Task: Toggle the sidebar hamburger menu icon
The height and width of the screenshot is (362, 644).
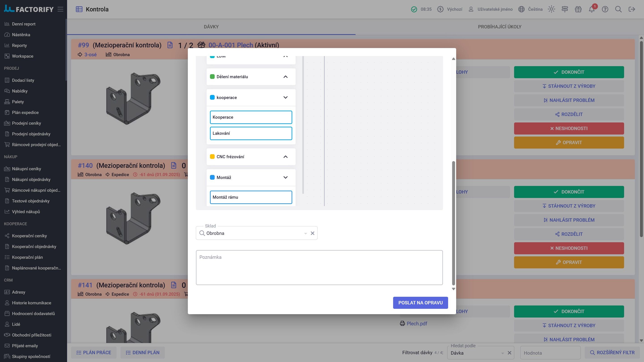Action: click(60, 9)
